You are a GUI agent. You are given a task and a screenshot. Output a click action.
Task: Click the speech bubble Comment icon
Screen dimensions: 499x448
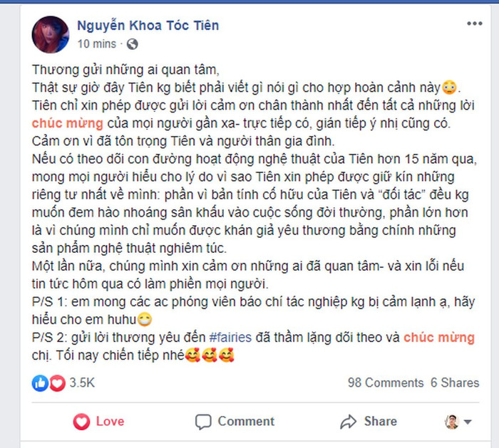tap(203, 422)
